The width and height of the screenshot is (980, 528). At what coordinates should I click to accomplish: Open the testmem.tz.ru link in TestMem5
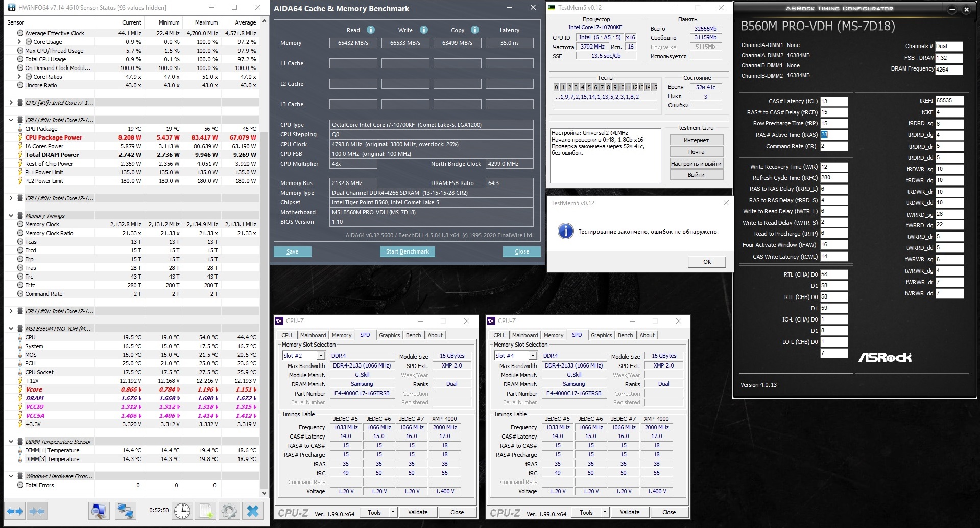(x=696, y=128)
